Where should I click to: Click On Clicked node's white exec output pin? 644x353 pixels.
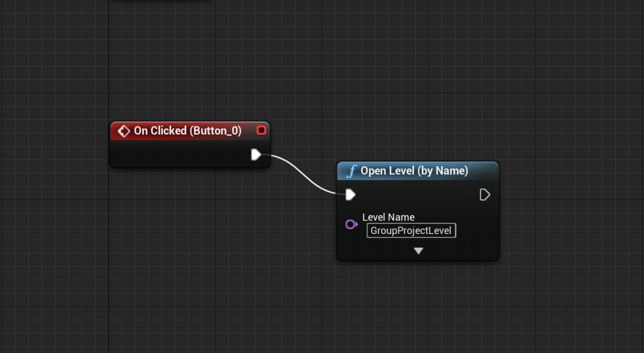(x=255, y=155)
